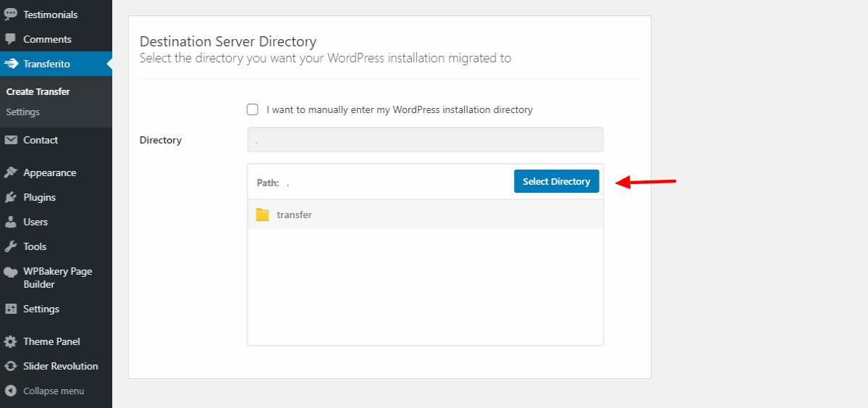
Task: Enable manual WordPress installation directory checkbox
Action: (x=253, y=109)
